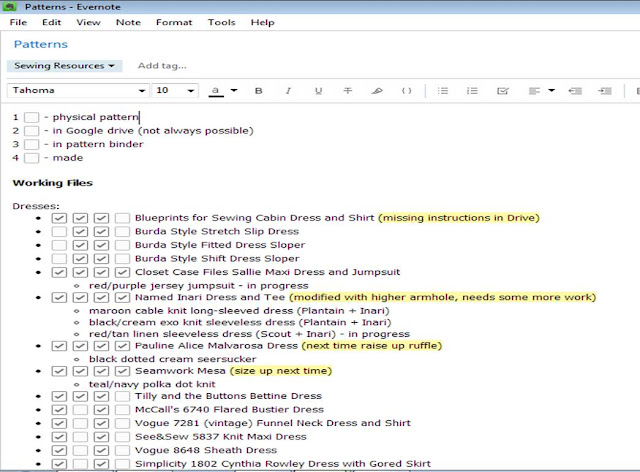This screenshot has height=472, width=640.
Task: Click the font color button
Action: coord(216,91)
